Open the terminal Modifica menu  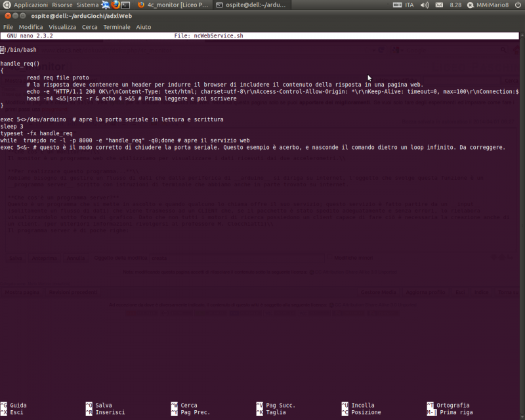click(31, 27)
